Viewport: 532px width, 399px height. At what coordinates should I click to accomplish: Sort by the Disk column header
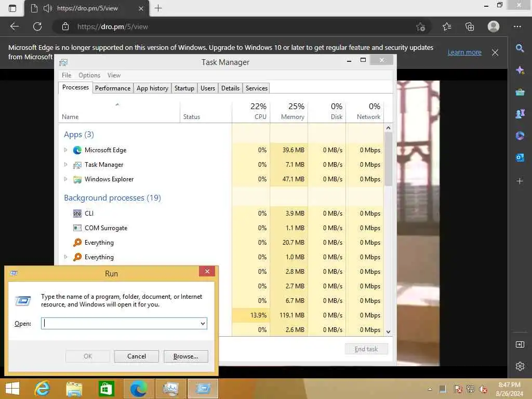pyautogui.click(x=327, y=111)
